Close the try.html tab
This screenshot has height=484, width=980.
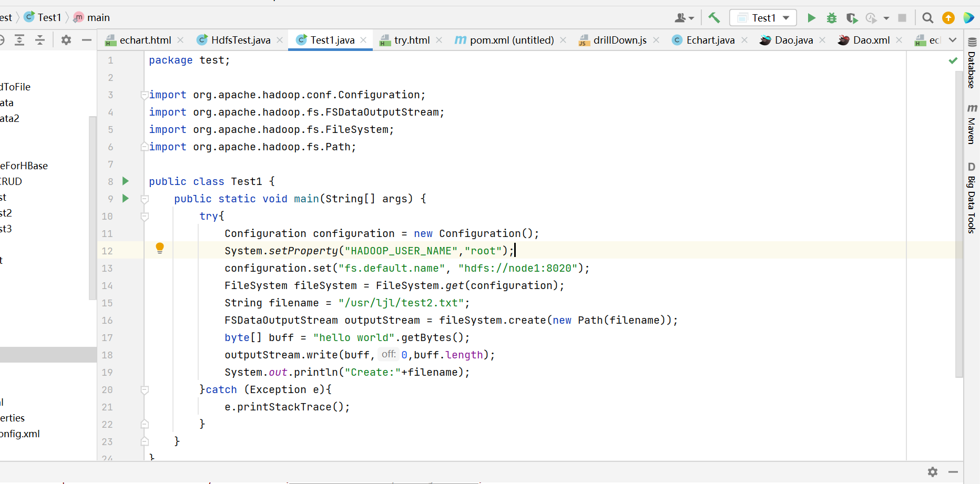click(x=439, y=40)
